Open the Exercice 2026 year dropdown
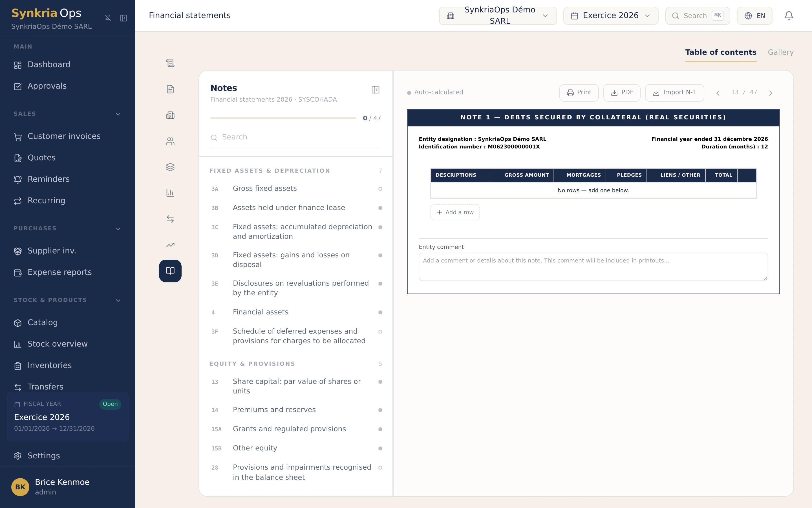Viewport: 812px width, 508px height. pyautogui.click(x=611, y=16)
